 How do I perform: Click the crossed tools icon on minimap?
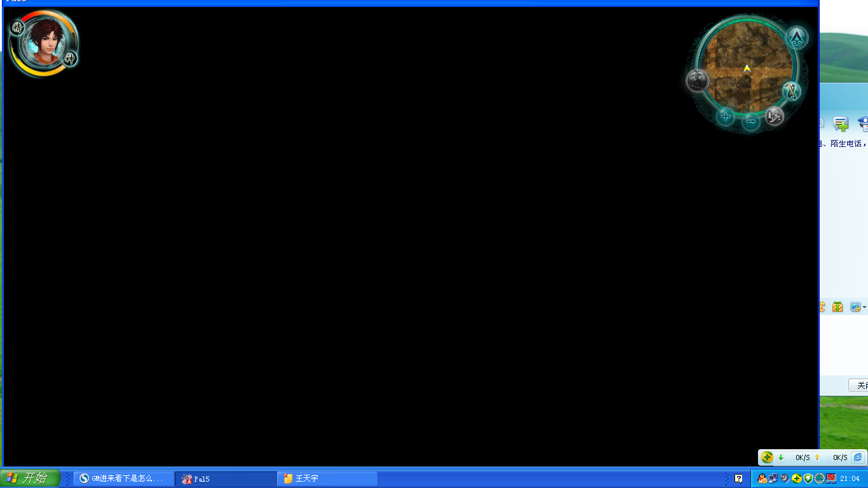click(x=791, y=91)
